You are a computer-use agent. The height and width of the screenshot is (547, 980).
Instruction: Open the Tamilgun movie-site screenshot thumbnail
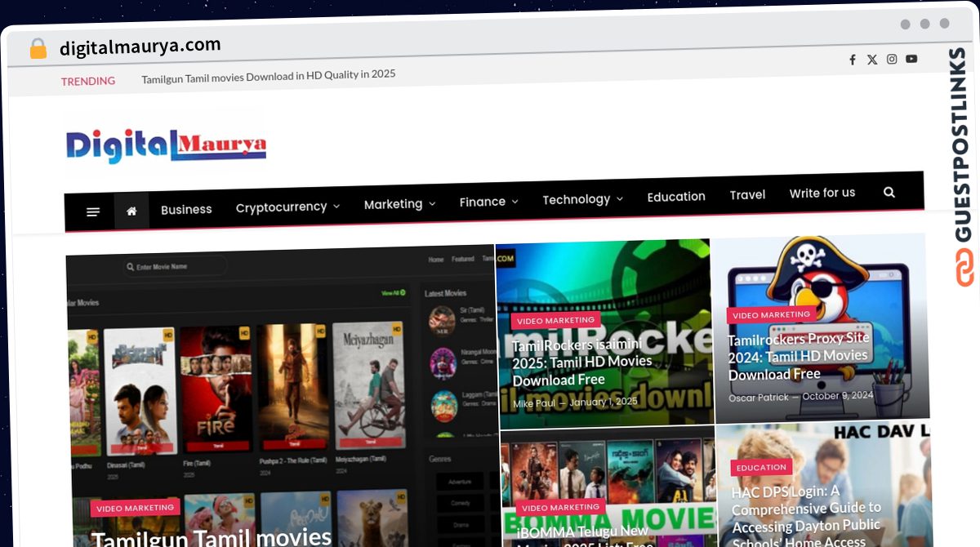tap(282, 398)
